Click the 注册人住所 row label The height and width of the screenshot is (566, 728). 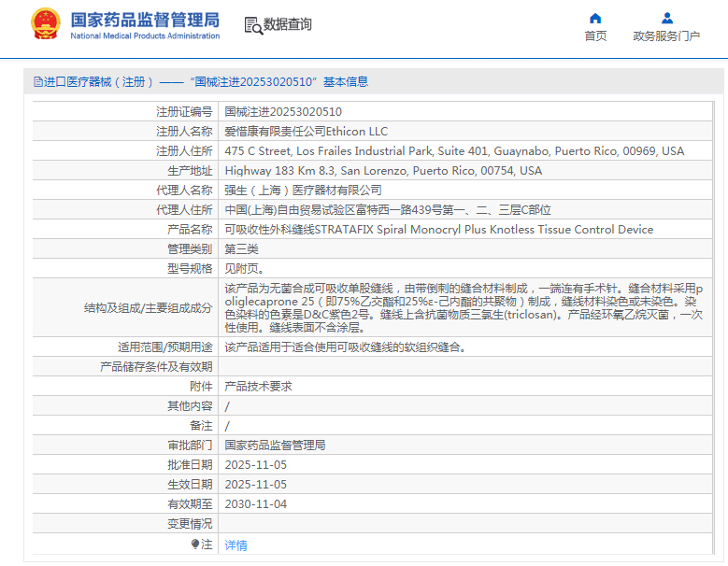tap(184, 151)
